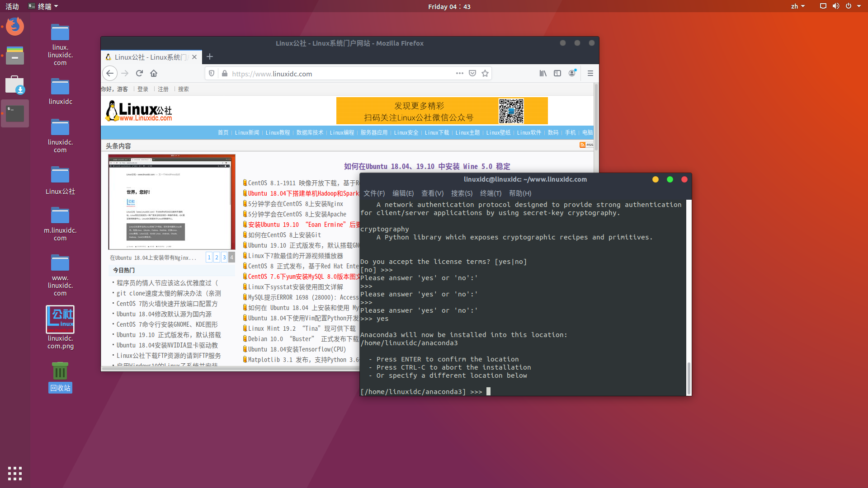Click inside the Firefox address bar

point(316,73)
